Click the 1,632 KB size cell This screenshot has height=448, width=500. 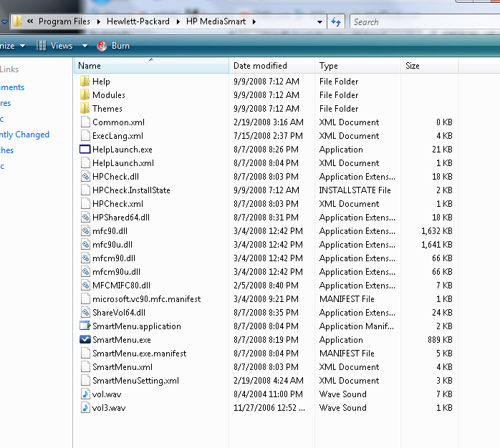pyautogui.click(x=436, y=231)
